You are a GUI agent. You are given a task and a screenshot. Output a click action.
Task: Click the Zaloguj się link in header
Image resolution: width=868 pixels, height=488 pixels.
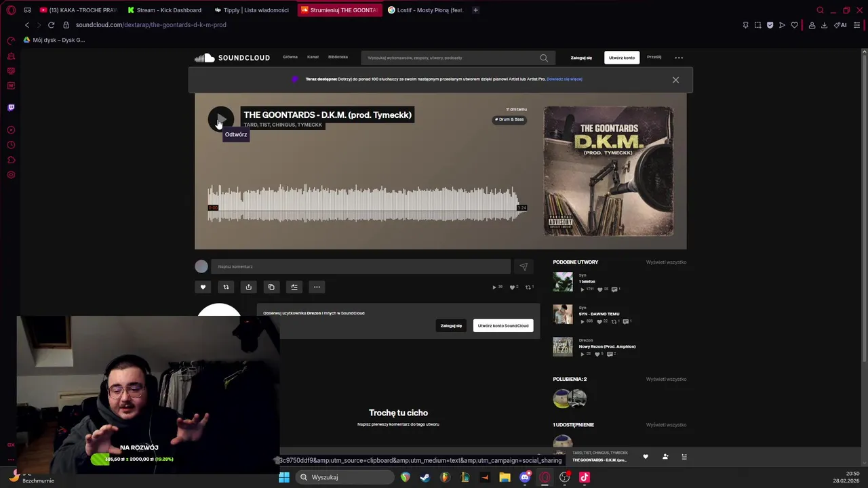(581, 58)
